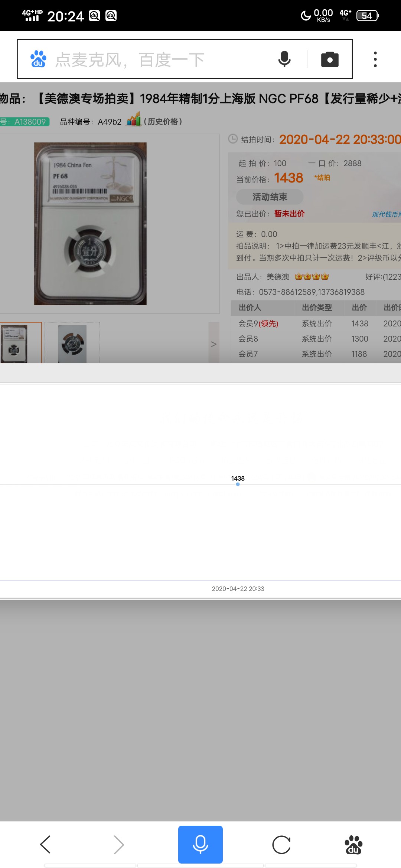Click the 出价类型 column header
The height and width of the screenshot is (868, 401).
tap(317, 308)
